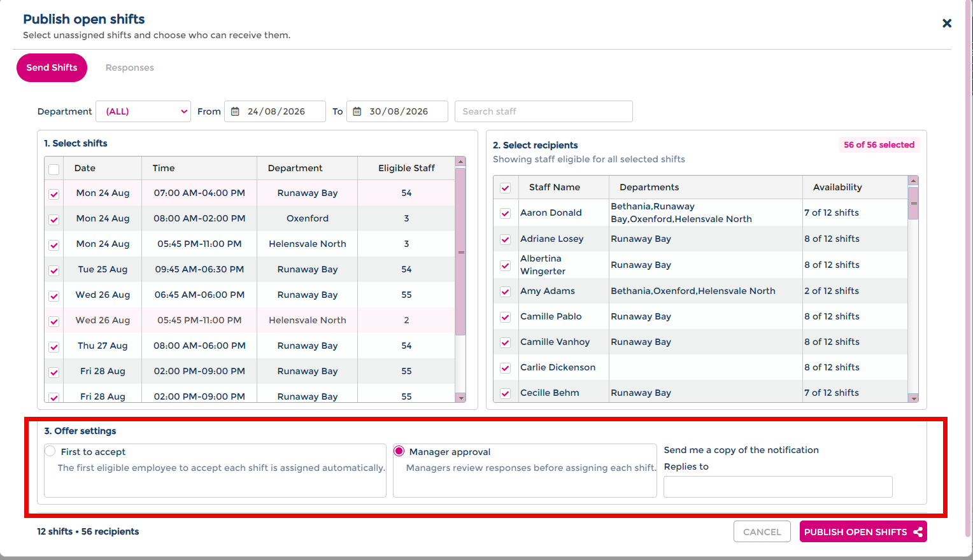973x560 pixels.
Task: Click share icon on Publish Open Shifts button
Action: pos(918,532)
